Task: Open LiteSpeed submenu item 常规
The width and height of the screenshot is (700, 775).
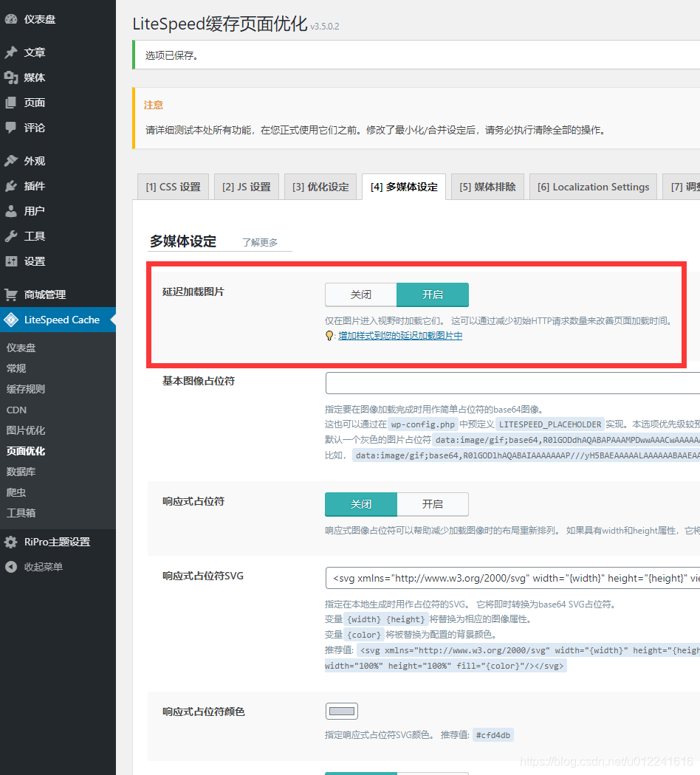Action: coord(16,368)
